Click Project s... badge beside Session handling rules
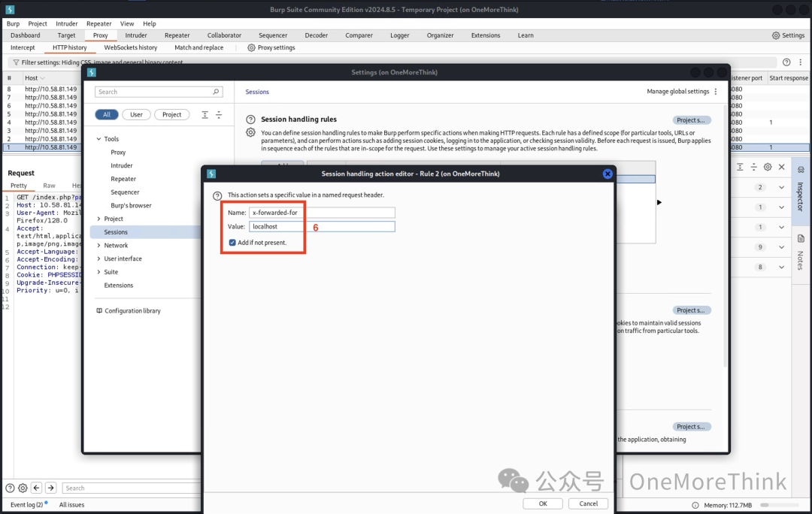 coord(692,120)
